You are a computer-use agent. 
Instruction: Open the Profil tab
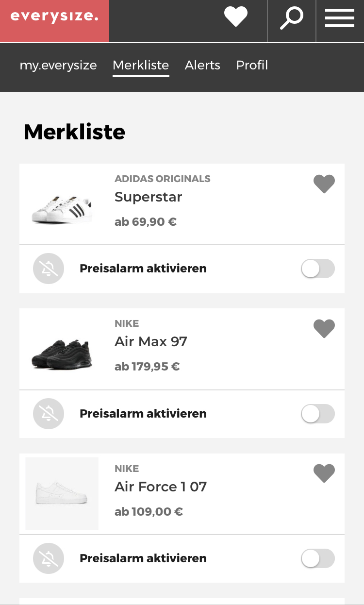coord(252,65)
